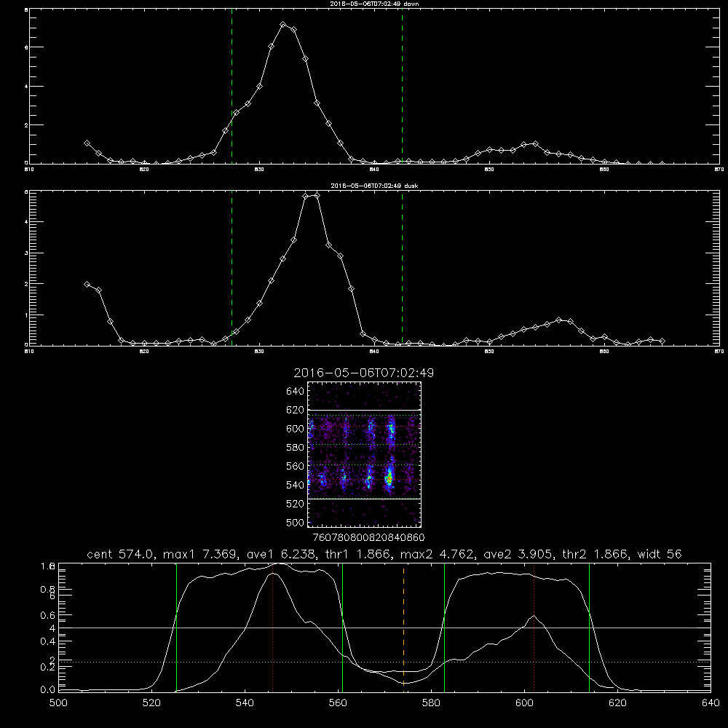Click spectral image x-axis labels 760780800820840860

(368, 538)
